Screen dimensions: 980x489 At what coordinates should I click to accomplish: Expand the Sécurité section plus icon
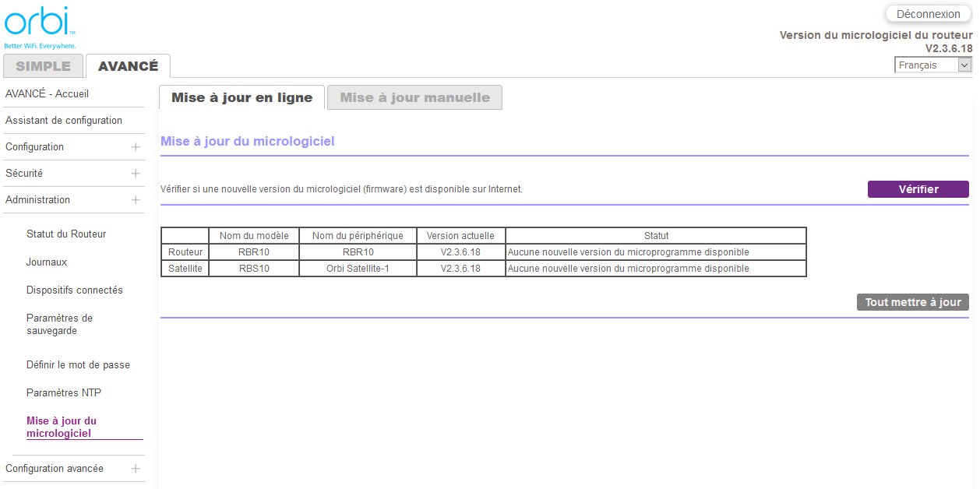tap(136, 174)
